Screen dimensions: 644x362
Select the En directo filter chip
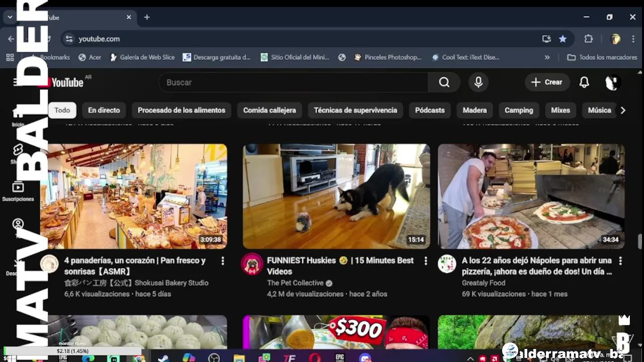pos(104,110)
